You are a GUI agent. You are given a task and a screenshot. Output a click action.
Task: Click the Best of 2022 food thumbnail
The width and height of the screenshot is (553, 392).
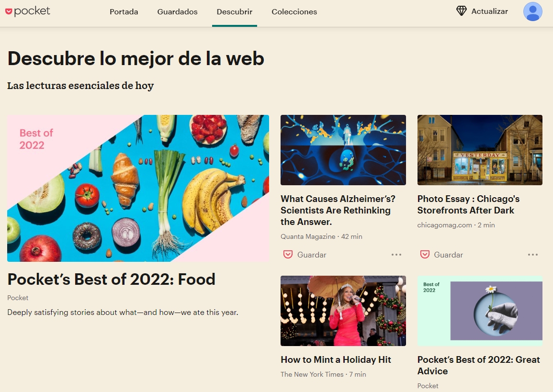click(x=138, y=188)
